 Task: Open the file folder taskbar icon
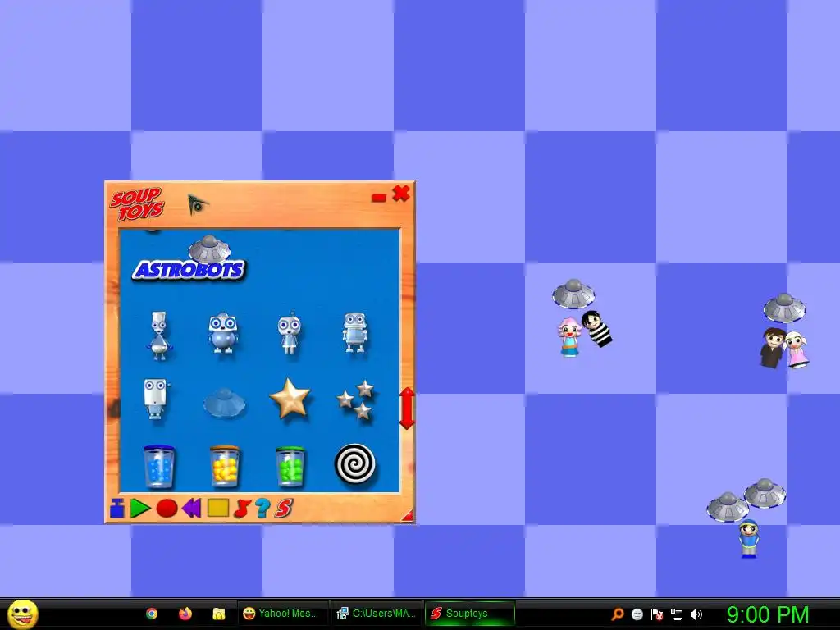[218, 614]
